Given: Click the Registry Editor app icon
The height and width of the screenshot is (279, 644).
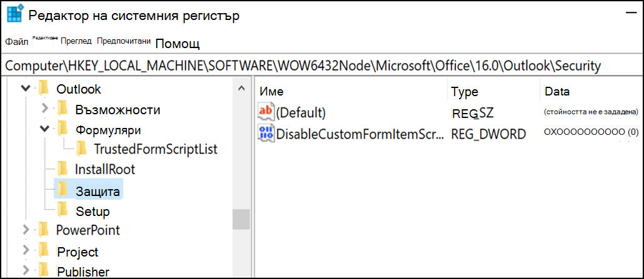Looking at the screenshot, I should point(15,15).
